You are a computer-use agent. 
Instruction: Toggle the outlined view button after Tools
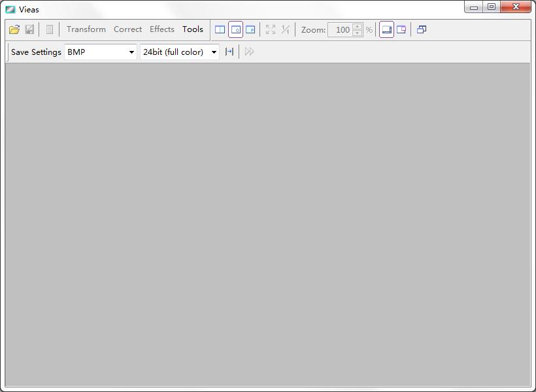tap(235, 29)
